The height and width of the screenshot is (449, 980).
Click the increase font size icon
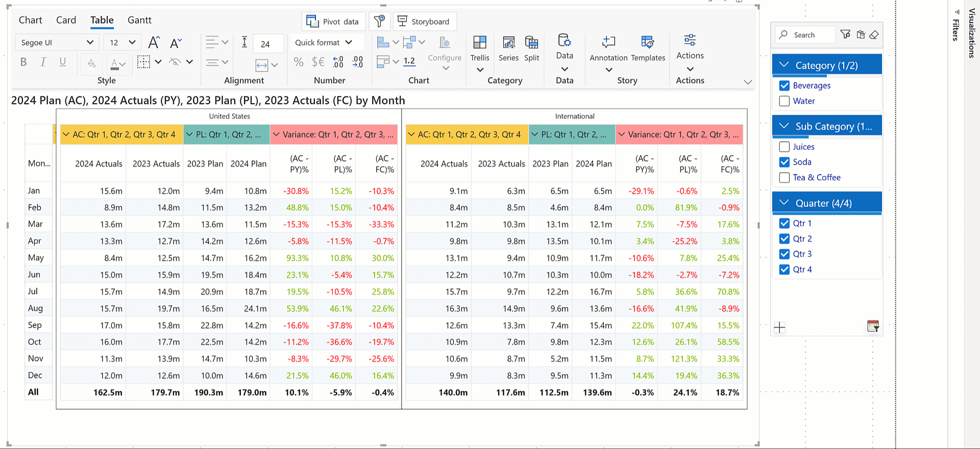point(154,42)
